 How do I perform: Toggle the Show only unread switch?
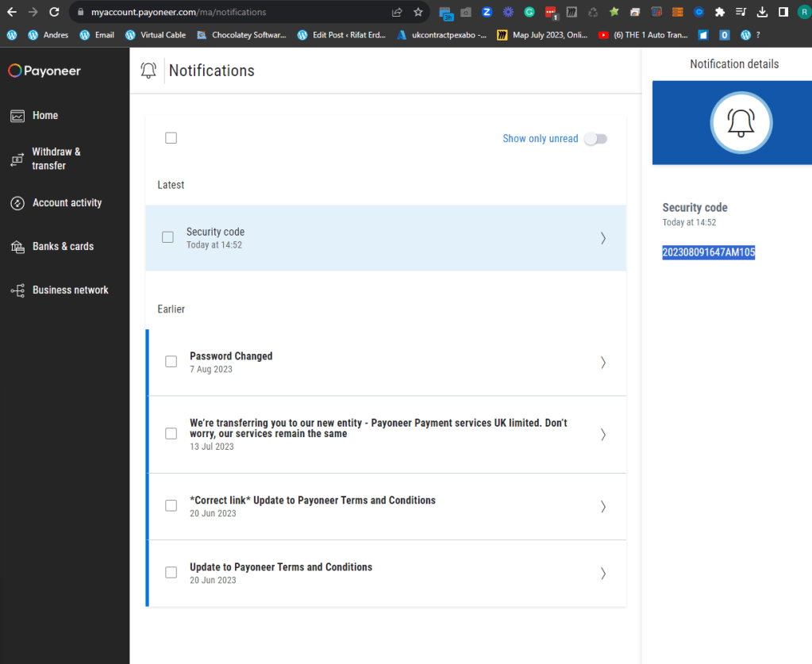pyautogui.click(x=595, y=139)
